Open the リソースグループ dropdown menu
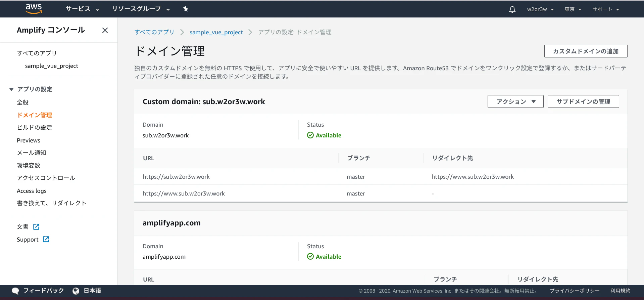This screenshot has width=644, height=300. tap(141, 9)
